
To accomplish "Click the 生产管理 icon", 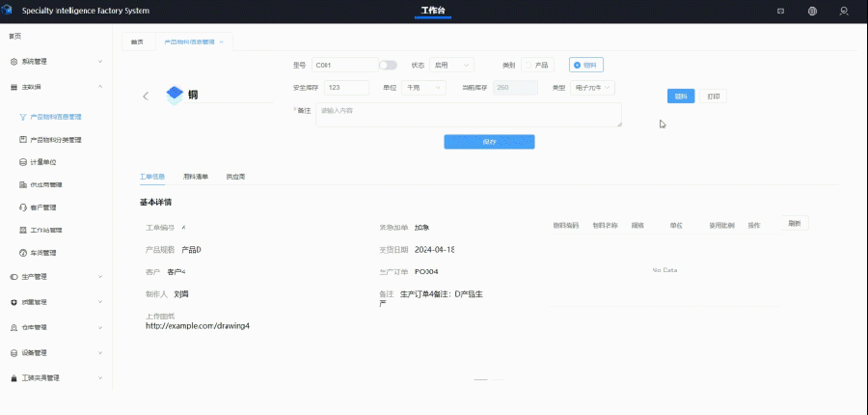I will [14, 276].
